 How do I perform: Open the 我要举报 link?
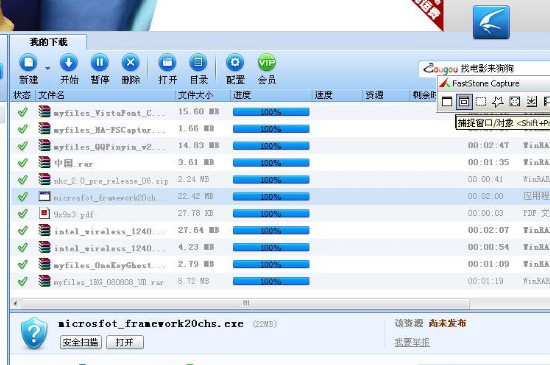coord(412,342)
